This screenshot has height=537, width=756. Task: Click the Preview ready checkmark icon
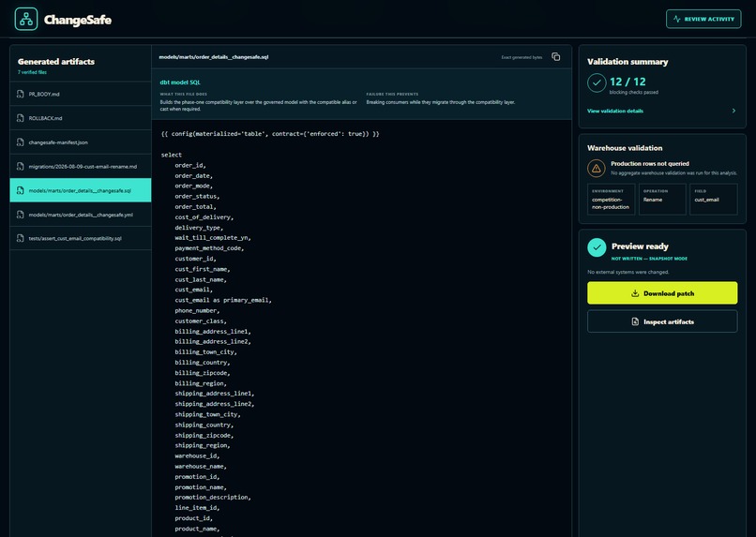(597, 247)
